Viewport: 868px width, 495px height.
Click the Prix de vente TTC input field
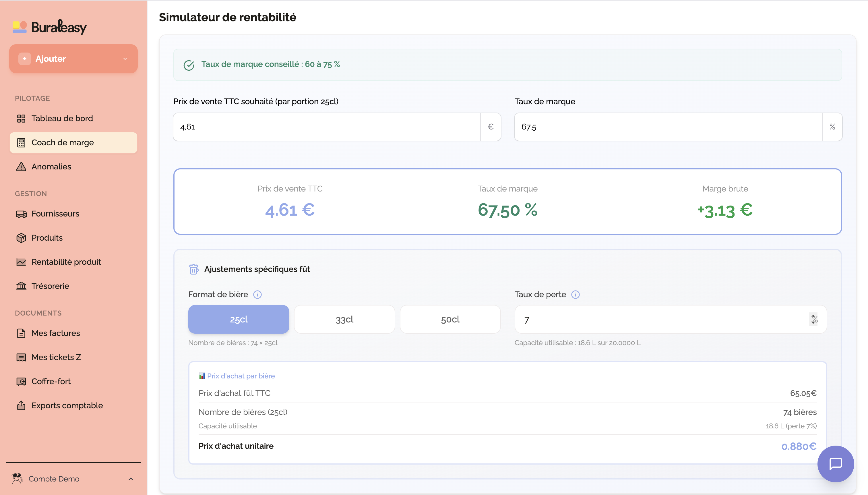[327, 127]
